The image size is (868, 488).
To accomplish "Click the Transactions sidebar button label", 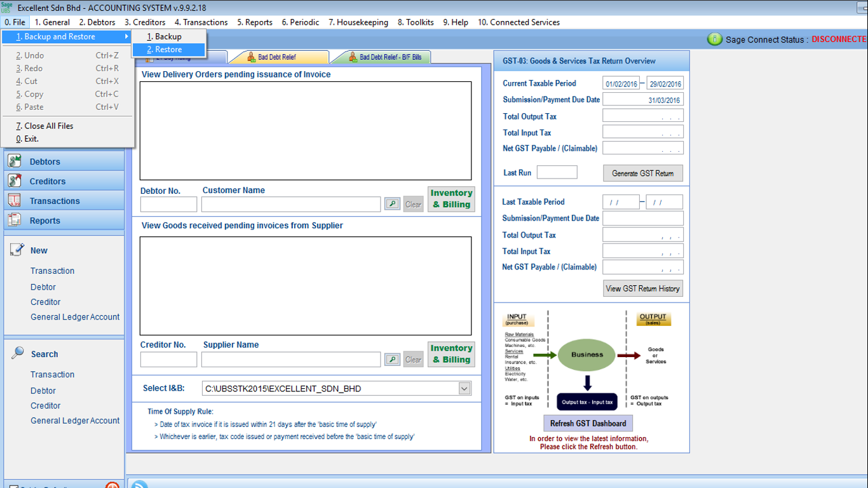I will click(55, 201).
